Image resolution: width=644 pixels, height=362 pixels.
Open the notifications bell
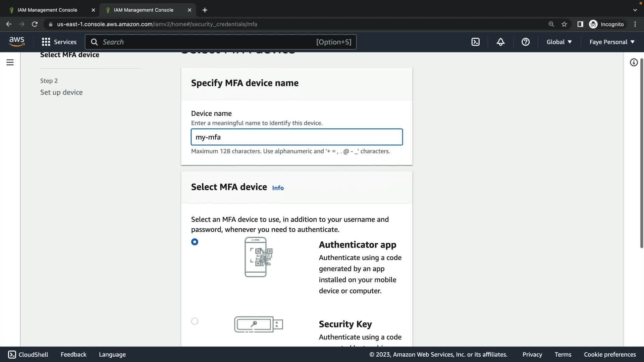click(x=500, y=42)
